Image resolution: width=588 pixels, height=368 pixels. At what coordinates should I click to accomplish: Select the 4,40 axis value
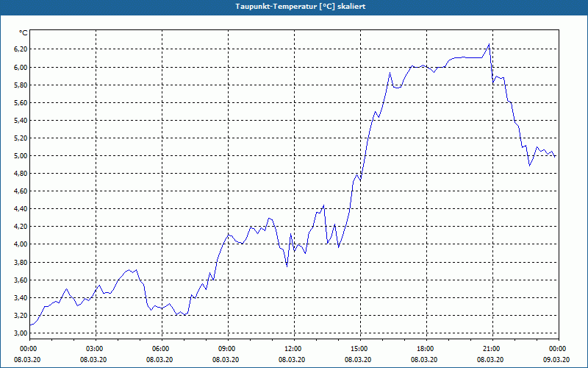(x=21, y=209)
